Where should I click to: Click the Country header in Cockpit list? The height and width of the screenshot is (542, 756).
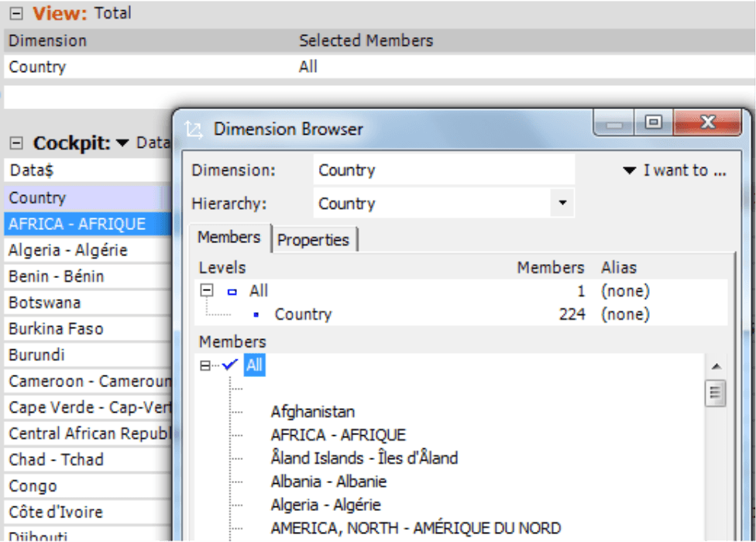click(x=88, y=197)
